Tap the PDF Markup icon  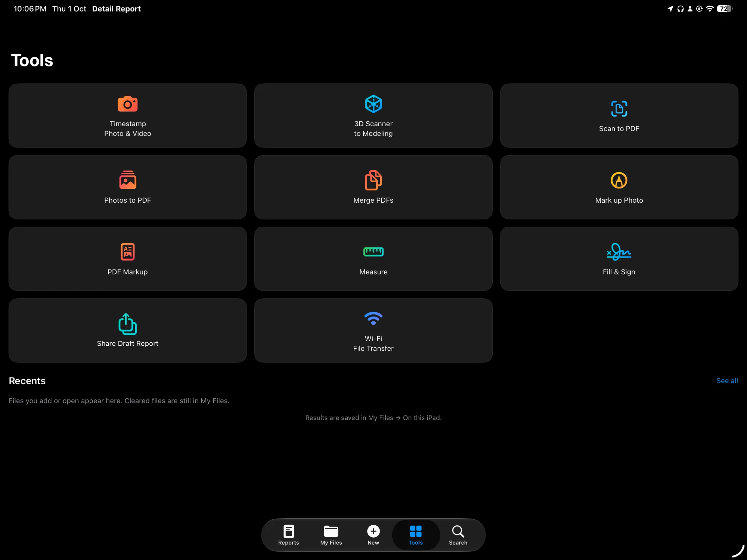[x=127, y=252]
